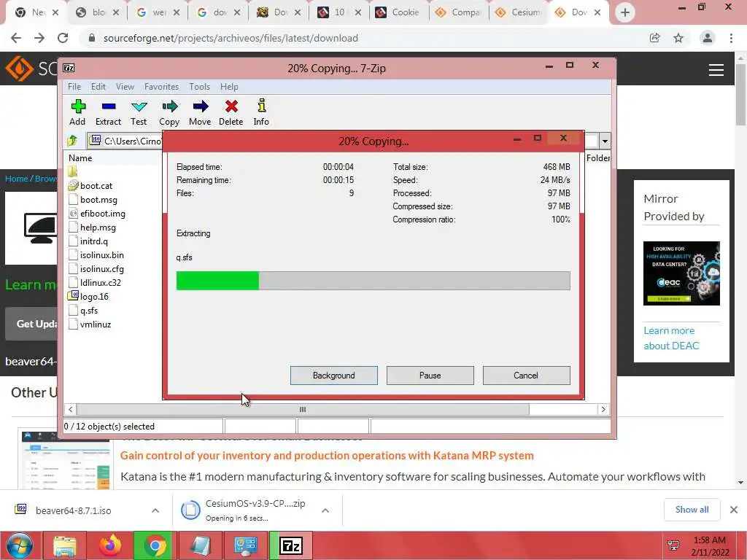The height and width of the screenshot is (560, 747).
Task: Select the initrd.q file
Action: click(94, 241)
